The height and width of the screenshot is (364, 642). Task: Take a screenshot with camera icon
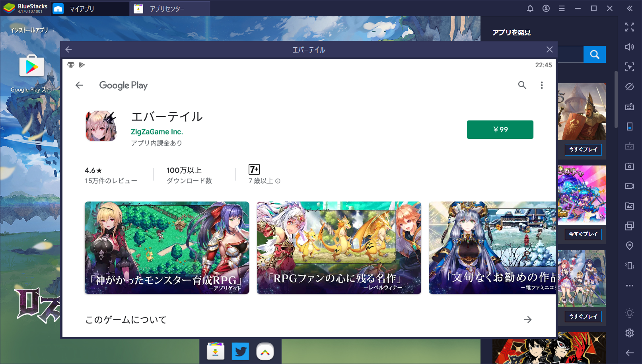pyautogui.click(x=630, y=166)
